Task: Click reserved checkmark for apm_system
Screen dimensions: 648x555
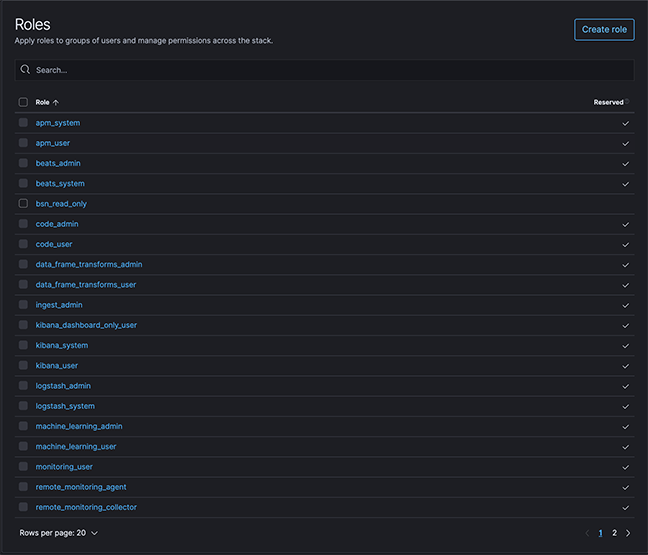Action: pyautogui.click(x=626, y=123)
